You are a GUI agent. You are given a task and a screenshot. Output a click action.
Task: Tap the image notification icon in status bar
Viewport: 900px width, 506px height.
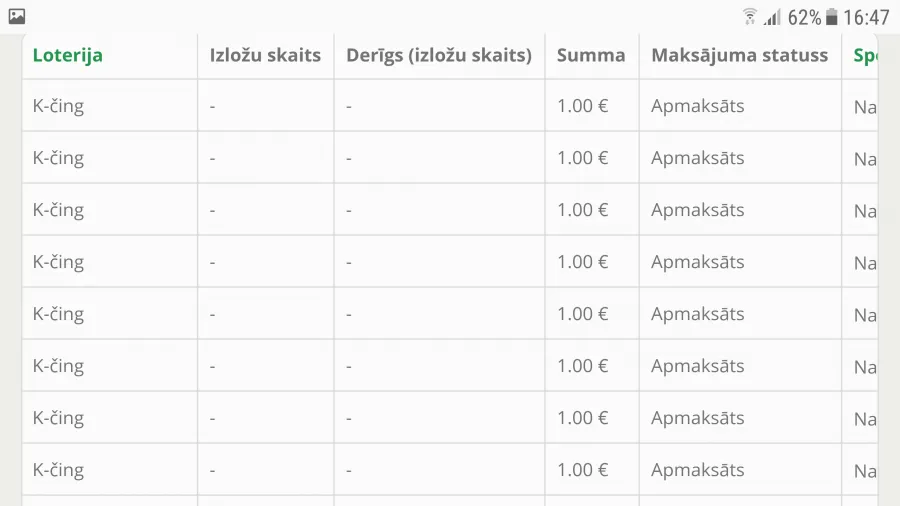[x=17, y=17]
